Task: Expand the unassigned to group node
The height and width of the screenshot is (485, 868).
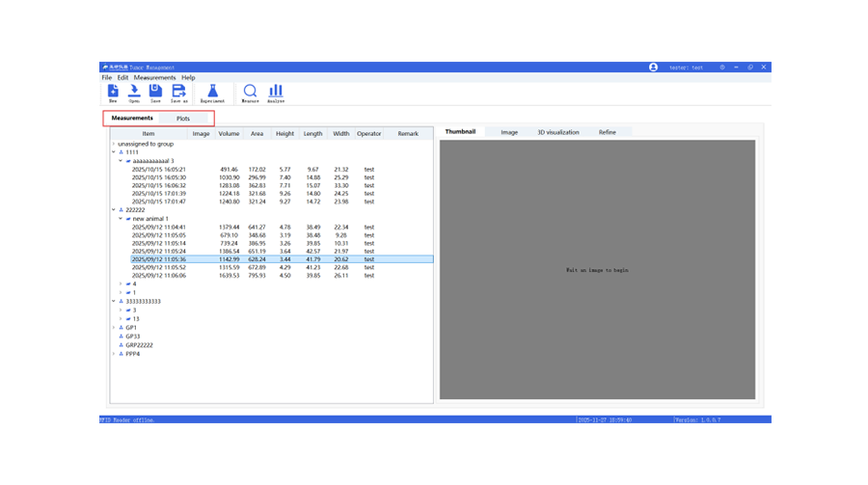Action: click(114, 144)
